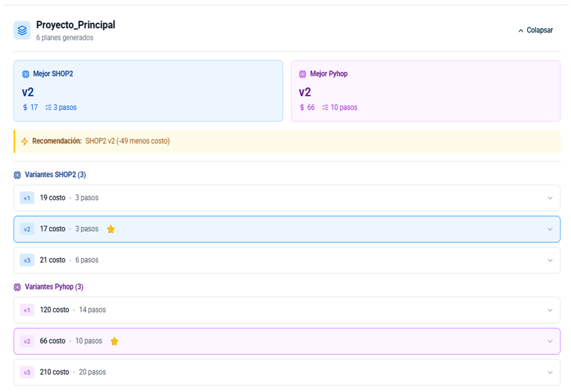571x392 pixels.
Task: Click the chip icon in Mejor Pyhop card
Action: click(x=303, y=74)
